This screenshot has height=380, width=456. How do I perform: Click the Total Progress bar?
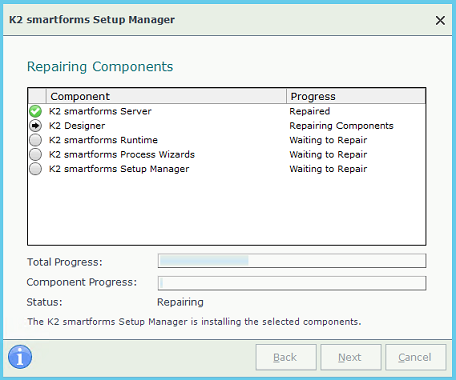pyautogui.click(x=292, y=261)
